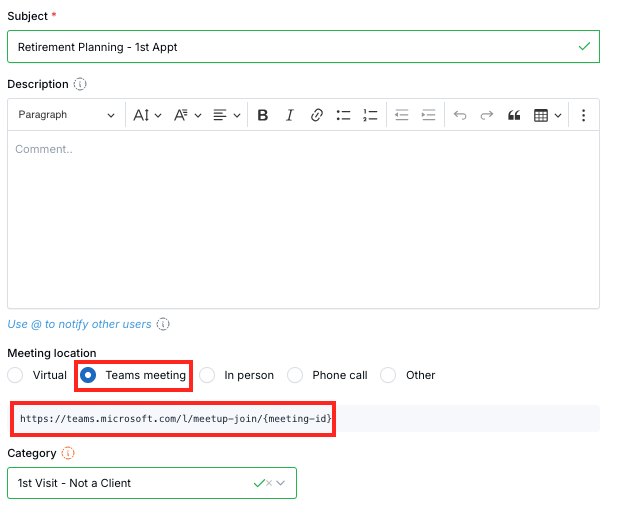Select In person meeting location
This screenshot has height=509, width=618.
click(207, 375)
